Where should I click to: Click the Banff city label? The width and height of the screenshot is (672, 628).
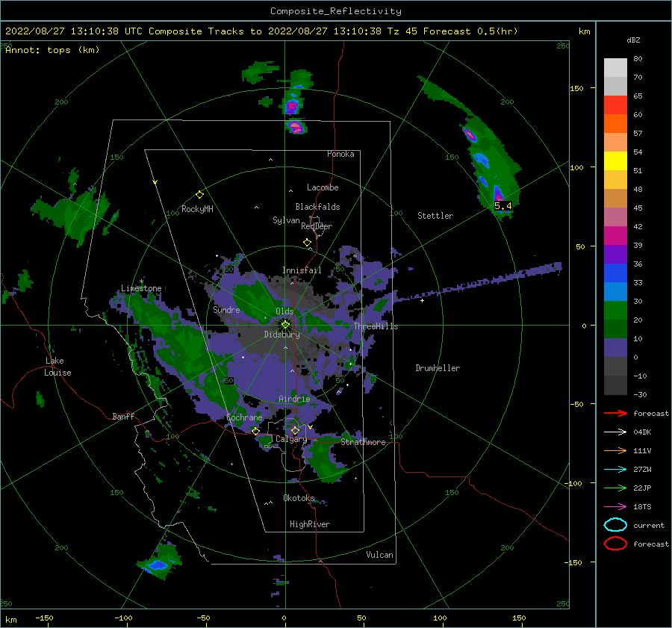(123, 416)
